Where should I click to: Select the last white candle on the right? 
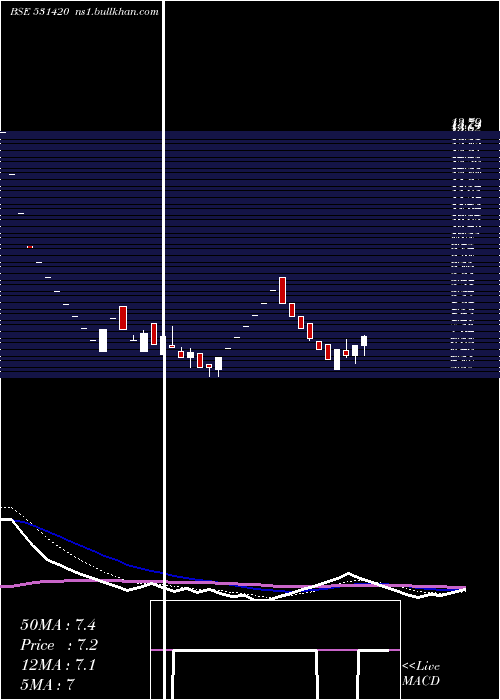point(364,341)
